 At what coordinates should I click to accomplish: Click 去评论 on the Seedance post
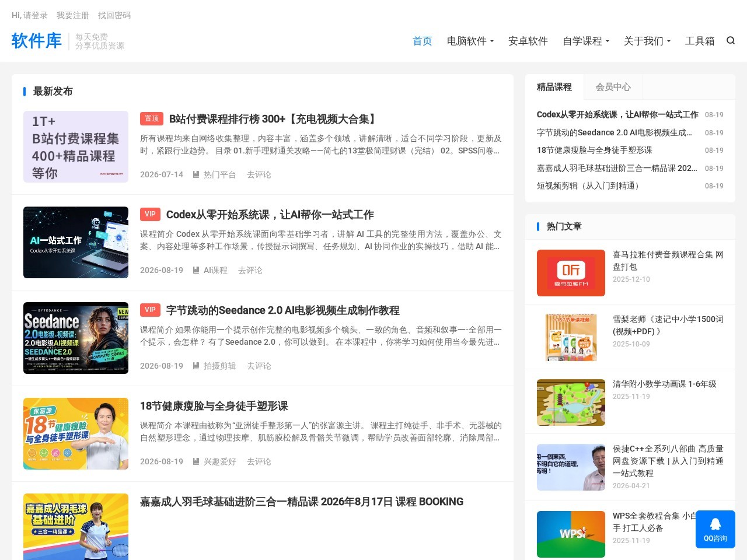point(259,366)
